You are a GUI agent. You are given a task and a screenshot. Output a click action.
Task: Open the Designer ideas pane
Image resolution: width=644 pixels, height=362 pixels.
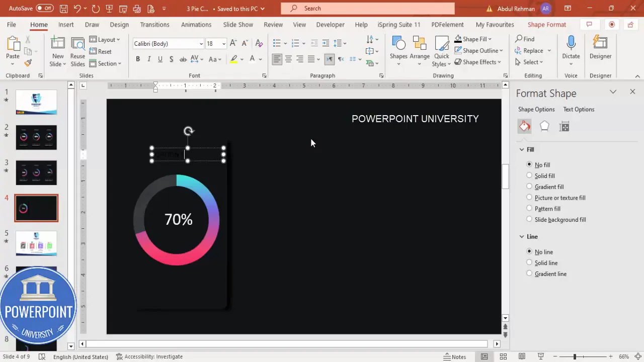[600, 48]
